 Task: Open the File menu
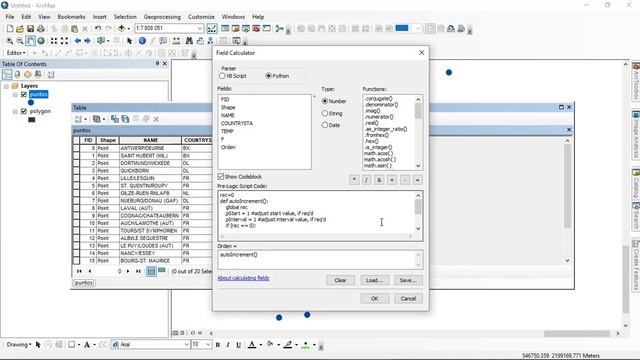point(10,17)
